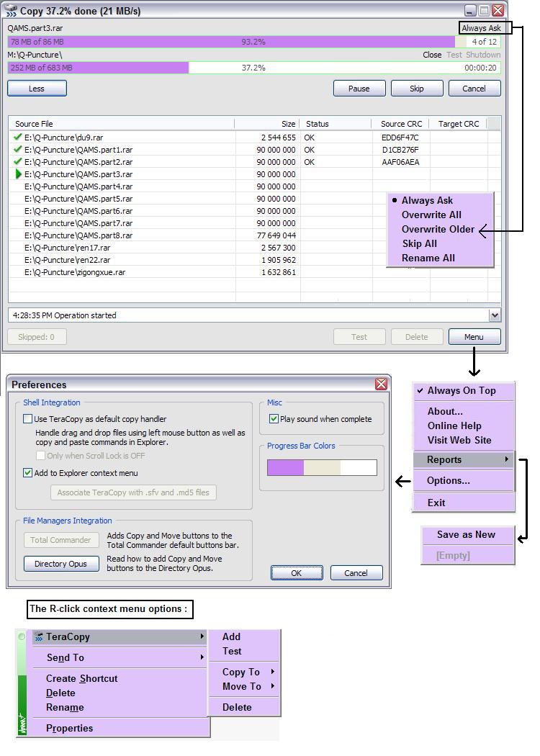Choose Add in TeraCopy submenu
This screenshot has height=756, width=540.
(231, 636)
